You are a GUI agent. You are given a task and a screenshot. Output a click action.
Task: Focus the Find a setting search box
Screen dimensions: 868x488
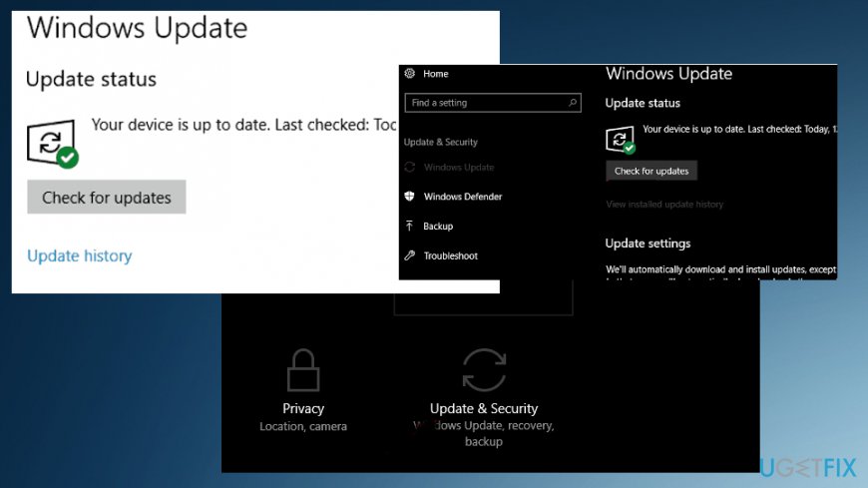click(x=493, y=103)
